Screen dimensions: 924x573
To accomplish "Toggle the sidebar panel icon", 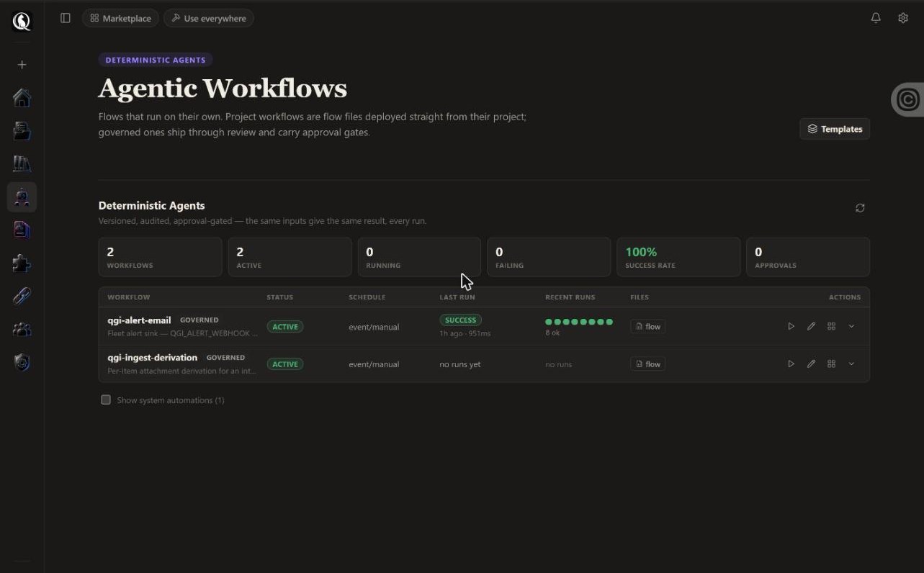I will 66,18.
